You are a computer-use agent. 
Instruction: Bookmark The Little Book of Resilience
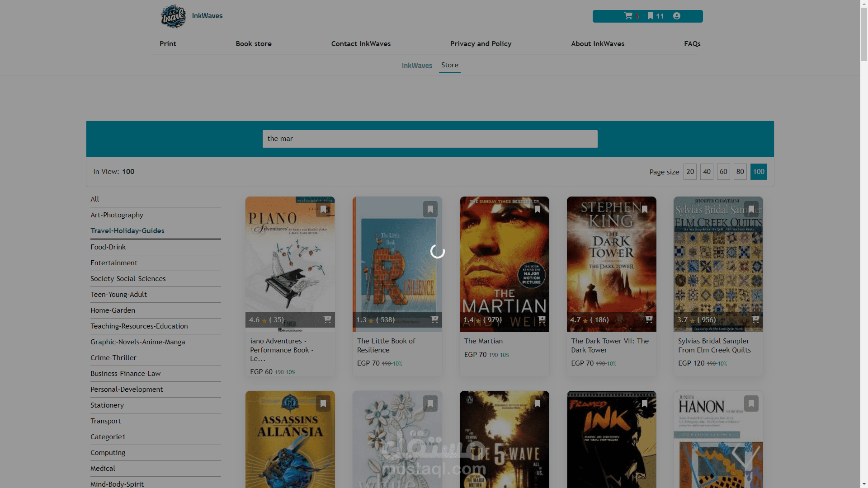pyautogui.click(x=430, y=209)
